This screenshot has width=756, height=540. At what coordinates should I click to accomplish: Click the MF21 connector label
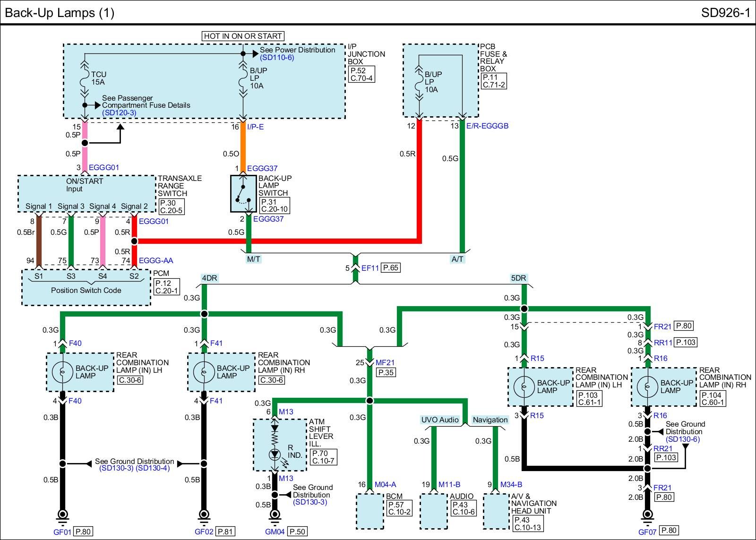click(385, 363)
